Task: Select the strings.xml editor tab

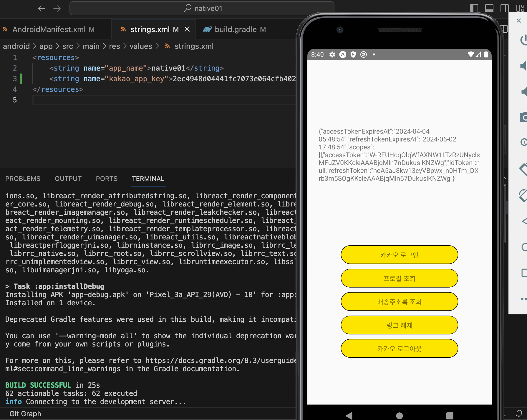Action: (150, 29)
